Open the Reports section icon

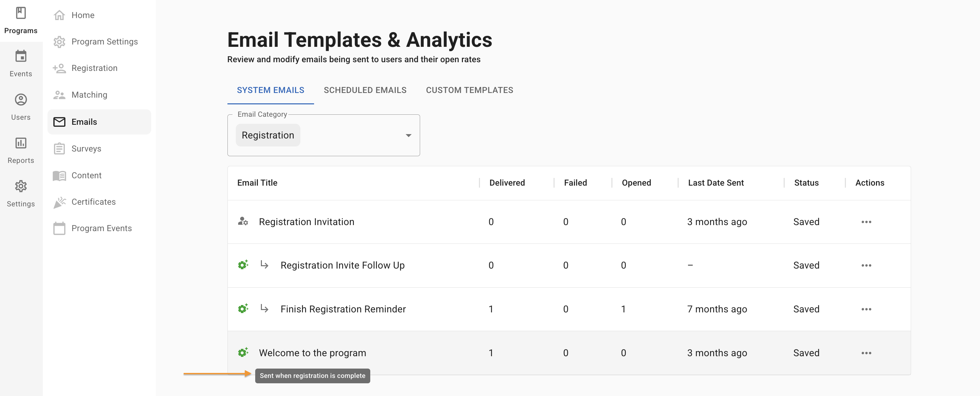pyautogui.click(x=21, y=143)
